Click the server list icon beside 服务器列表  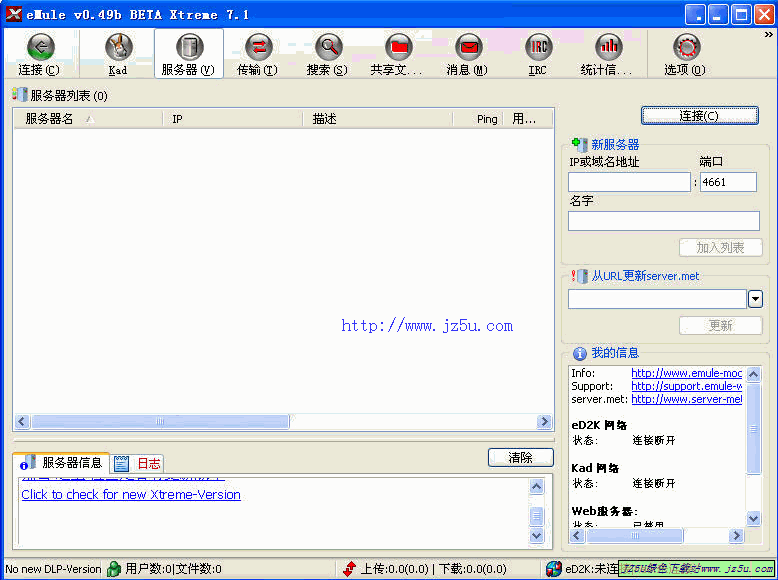pyautogui.click(x=20, y=94)
